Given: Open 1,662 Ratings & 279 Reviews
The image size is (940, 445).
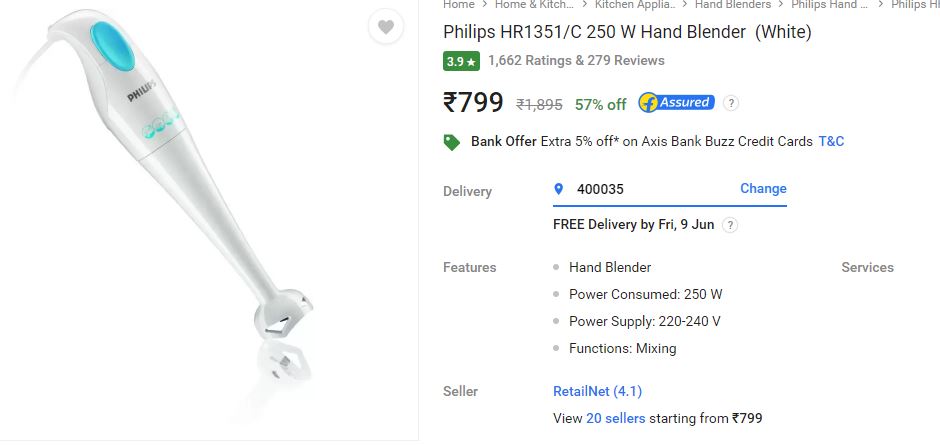Looking at the screenshot, I should click(x=576, y=61).
